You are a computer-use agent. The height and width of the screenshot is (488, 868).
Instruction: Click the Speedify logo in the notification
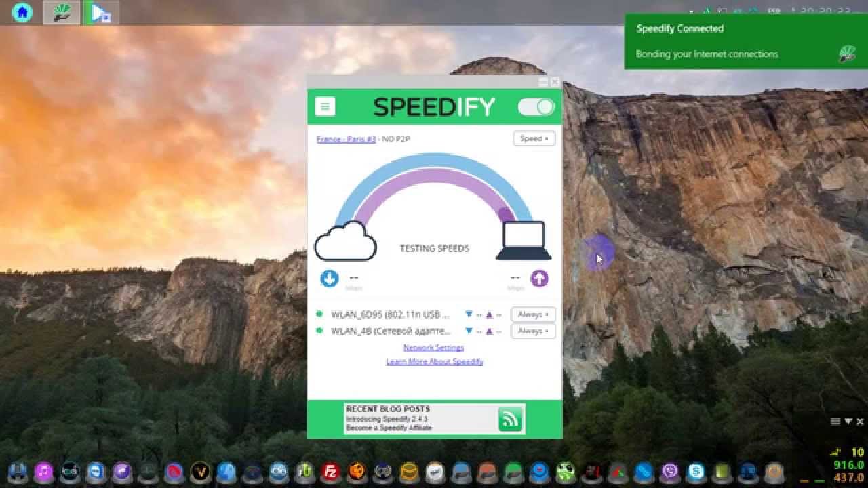pyautogui.click(x=847, y=54)
